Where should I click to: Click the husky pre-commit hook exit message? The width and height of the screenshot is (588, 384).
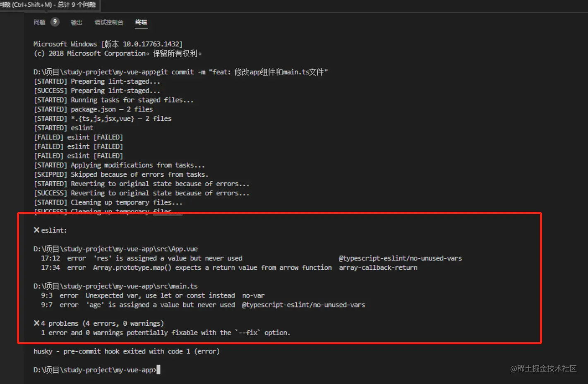[x=127, y=351]
